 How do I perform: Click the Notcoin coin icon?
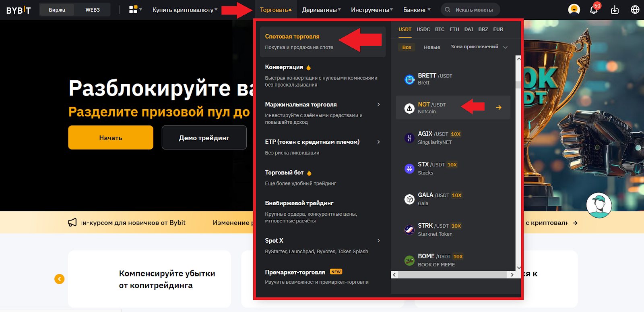point(409,108)
